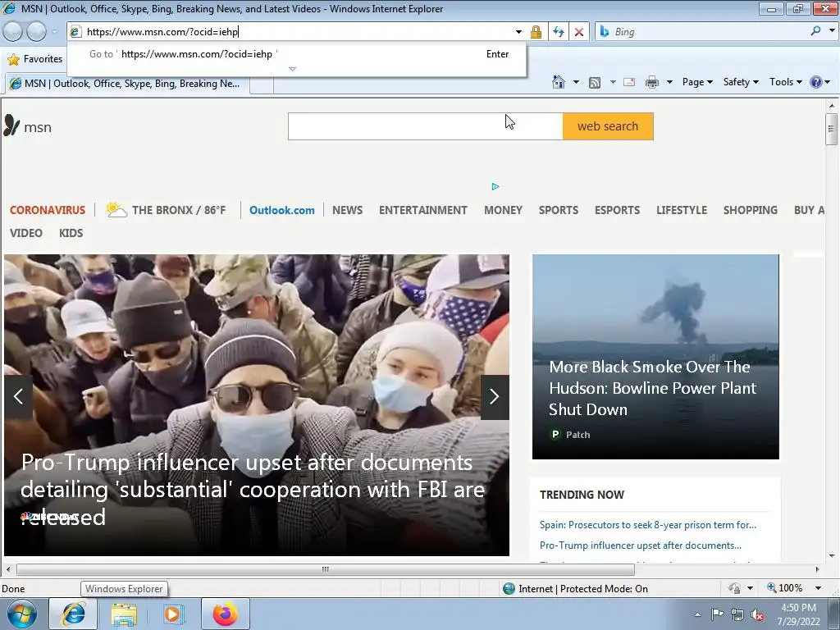The image size is (840, 630).
Task: Click the Back navigation button
Action: pyautogui.click(x=13, y=32)
